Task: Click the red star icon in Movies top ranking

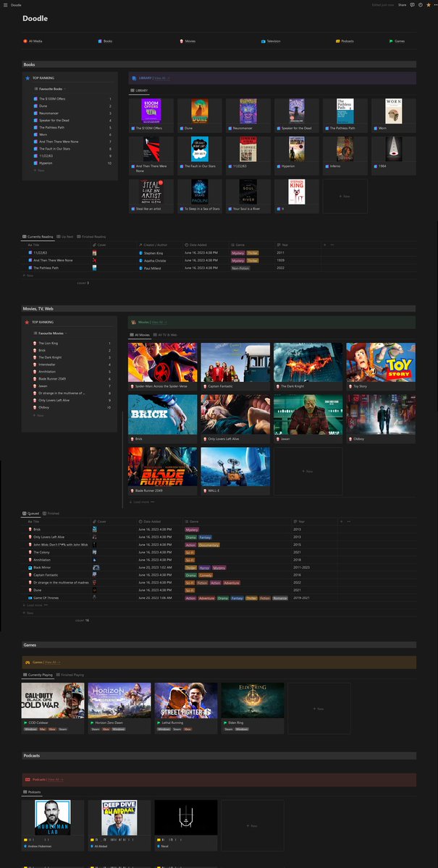Action: pos(28,321)
